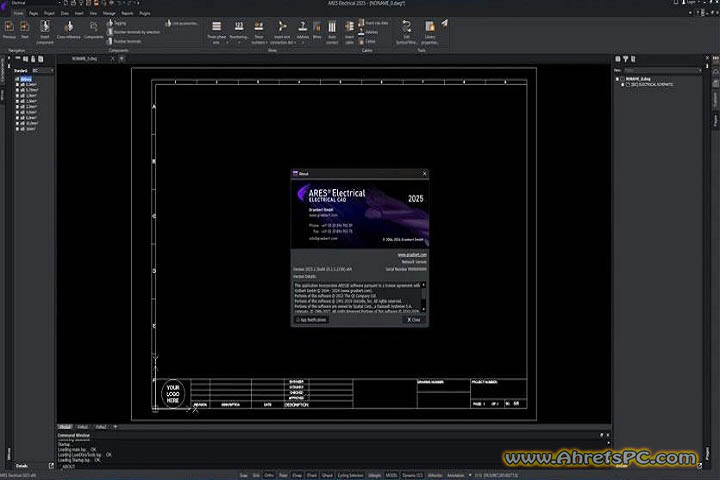The height and width of the screenshot is (480, 720).
Task: Open the Library properties tool
Action: (430, 32)
